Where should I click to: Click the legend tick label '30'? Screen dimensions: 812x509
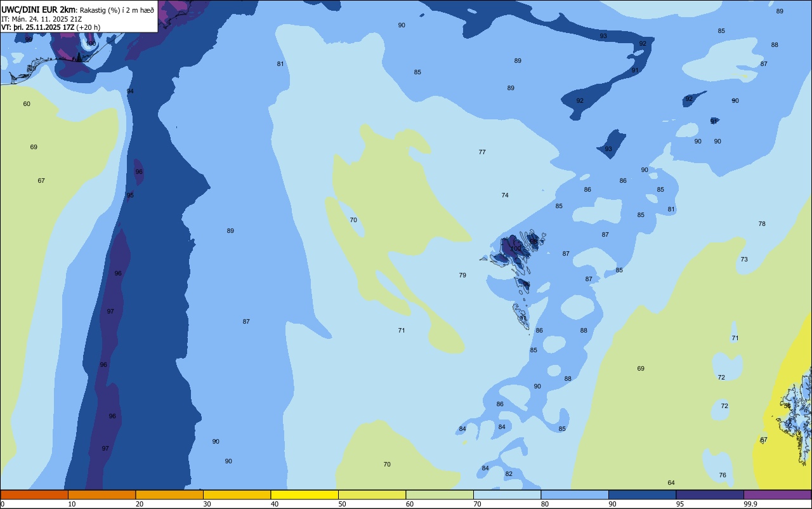(x=207, y=504)
